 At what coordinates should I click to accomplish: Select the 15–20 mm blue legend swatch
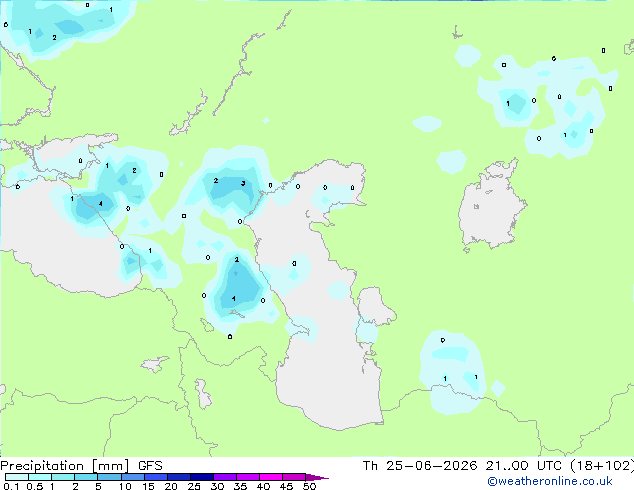point(156,477)
